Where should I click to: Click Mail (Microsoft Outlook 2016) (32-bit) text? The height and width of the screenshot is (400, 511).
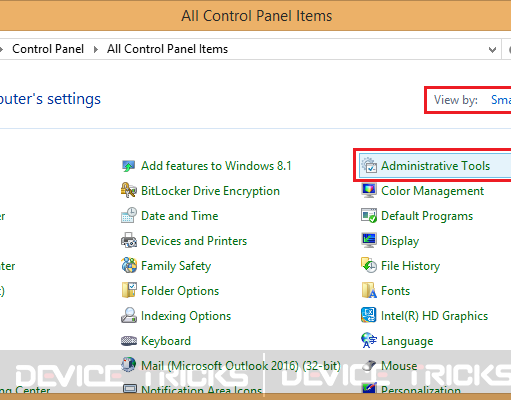[241, 366]
